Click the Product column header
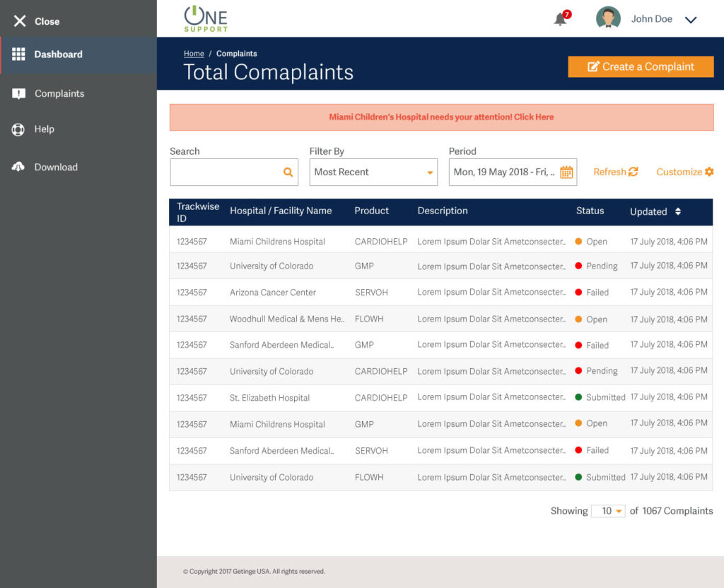This screenshot has width=724, height=588. pos(371,211)
